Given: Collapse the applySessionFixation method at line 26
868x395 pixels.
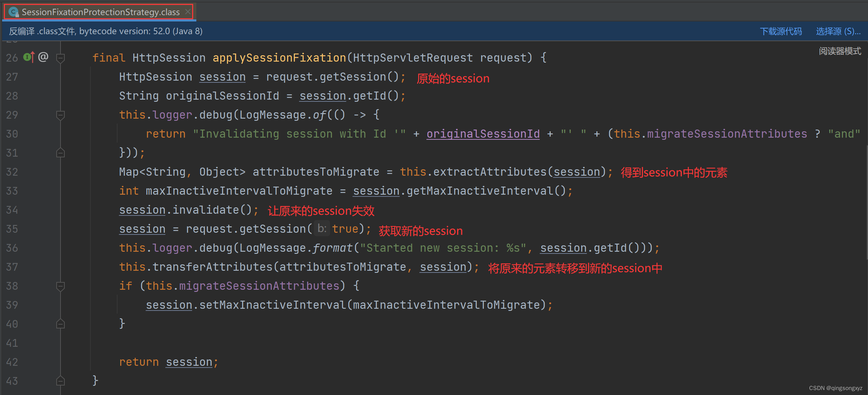Looking at the screenshot, I should coord(61,58).
